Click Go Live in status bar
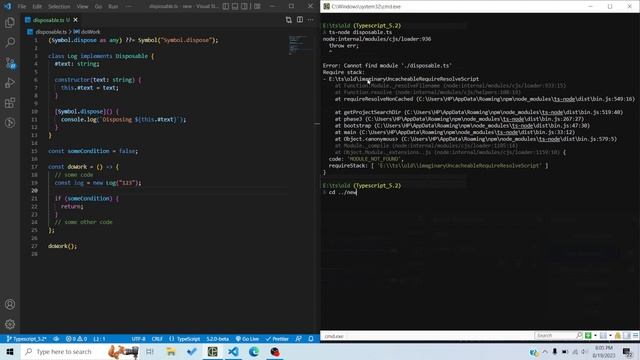 pyautogui.click(x=247, y=339)
